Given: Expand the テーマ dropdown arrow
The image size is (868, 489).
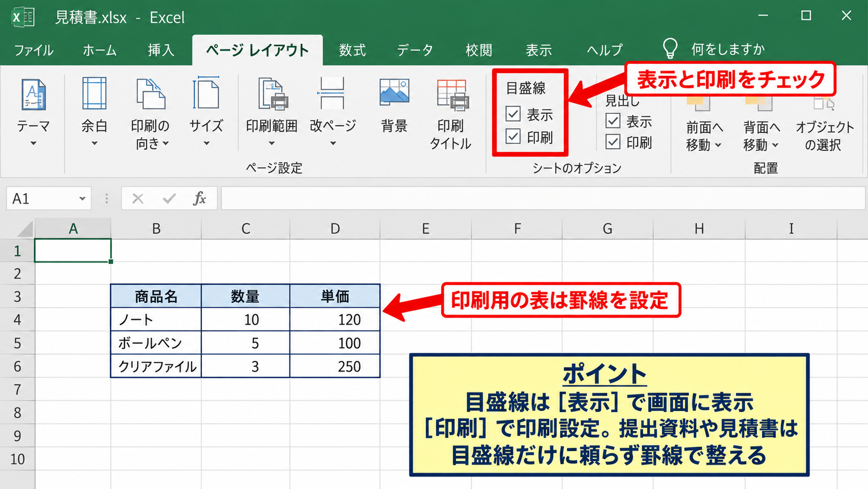Looking at the screenshot, I should tap(33, 143).
